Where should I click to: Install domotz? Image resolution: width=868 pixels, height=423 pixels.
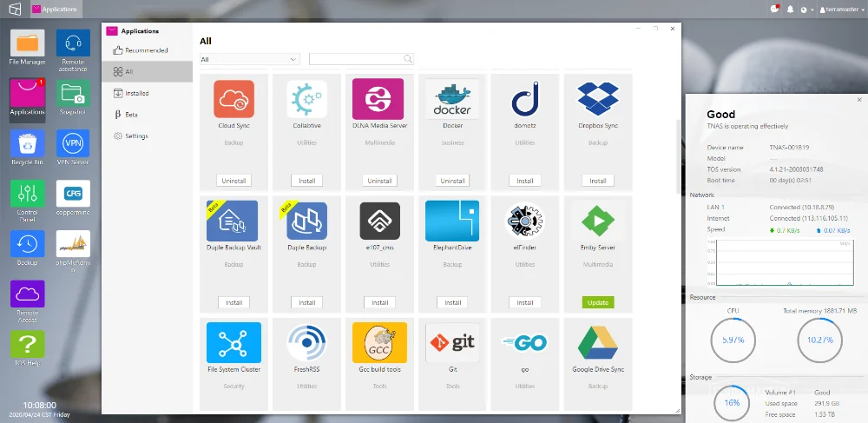[x=525, y=181]
